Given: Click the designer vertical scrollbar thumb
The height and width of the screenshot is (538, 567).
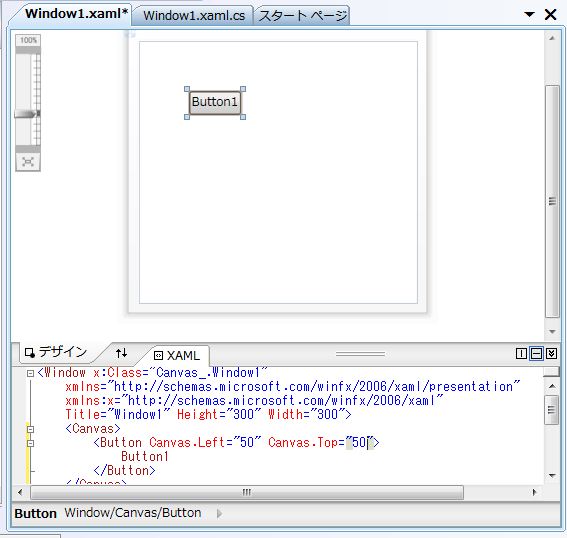Looking at the screenshot, I should coord(552,201).
